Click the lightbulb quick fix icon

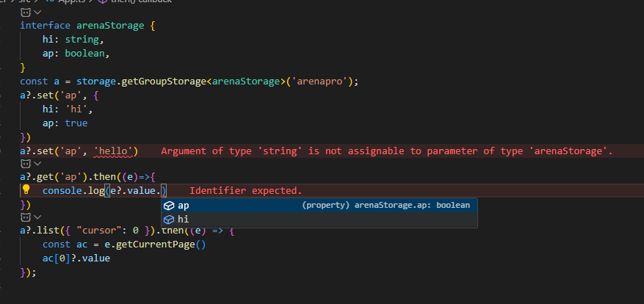(26, 190)
